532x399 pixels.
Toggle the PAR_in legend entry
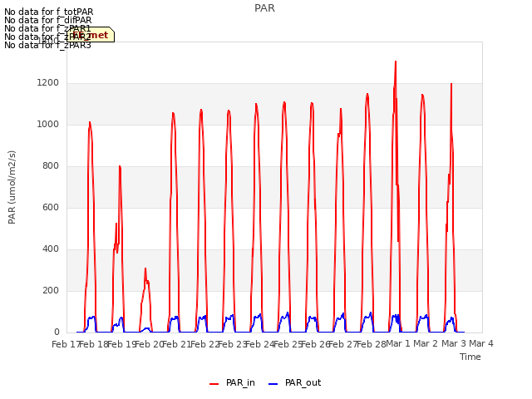(232, 382)
